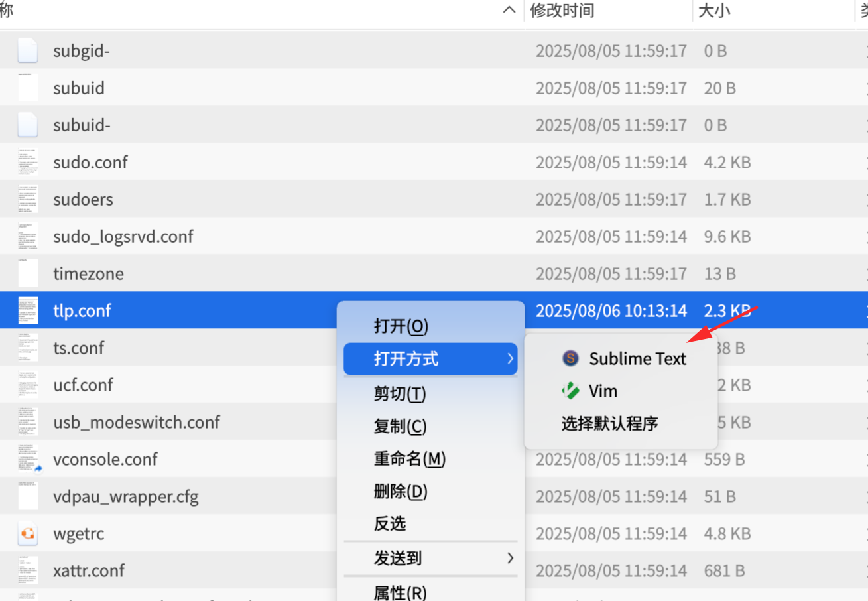
Task: Click the ucf.conf file icon
Action: pyautogui.click(x=27, y=385)
